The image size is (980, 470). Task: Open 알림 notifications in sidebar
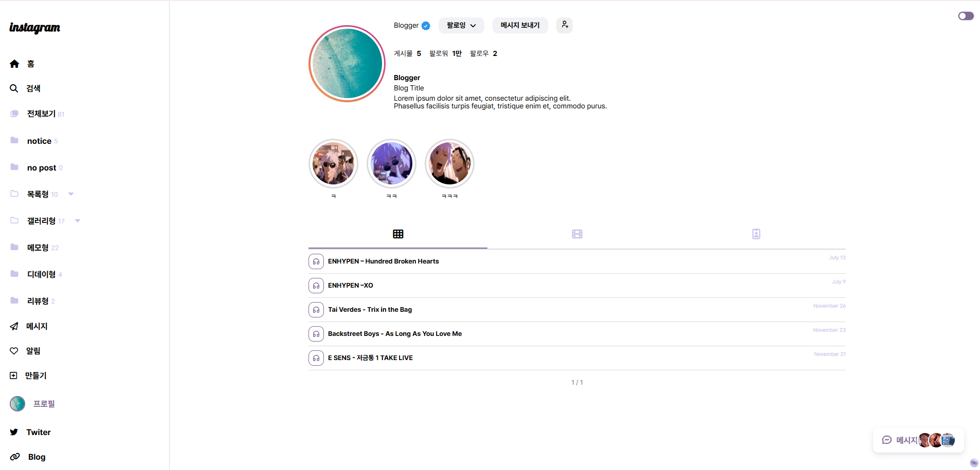33,351
